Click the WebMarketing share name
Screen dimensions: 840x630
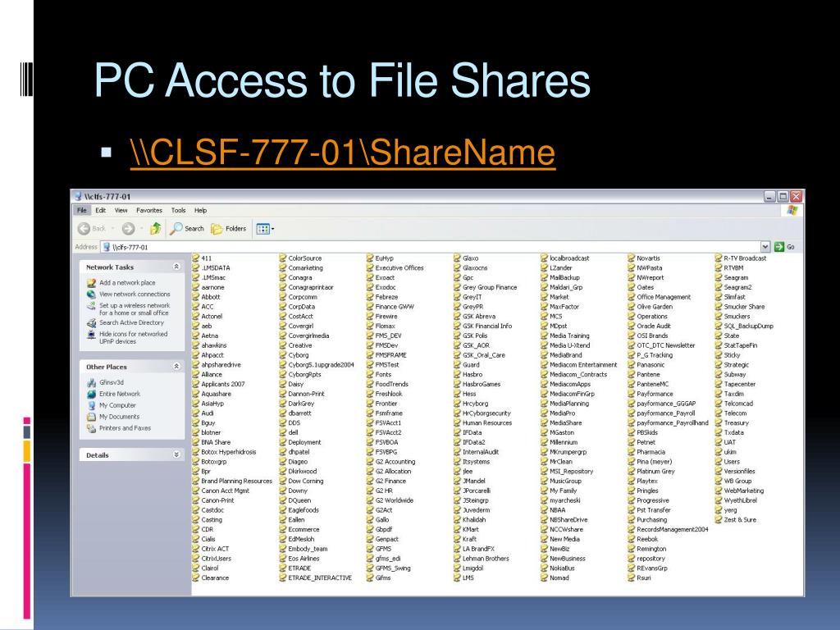point(743,491)
